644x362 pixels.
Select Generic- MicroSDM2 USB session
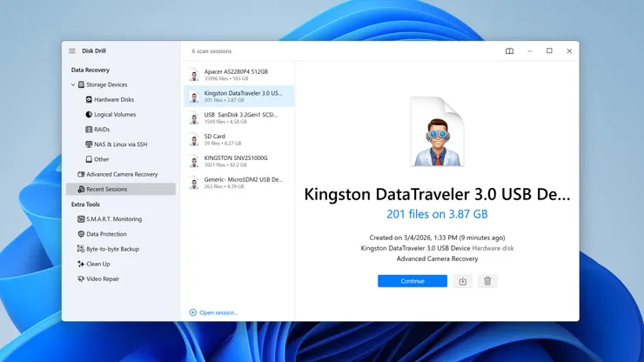click(239, 183)
